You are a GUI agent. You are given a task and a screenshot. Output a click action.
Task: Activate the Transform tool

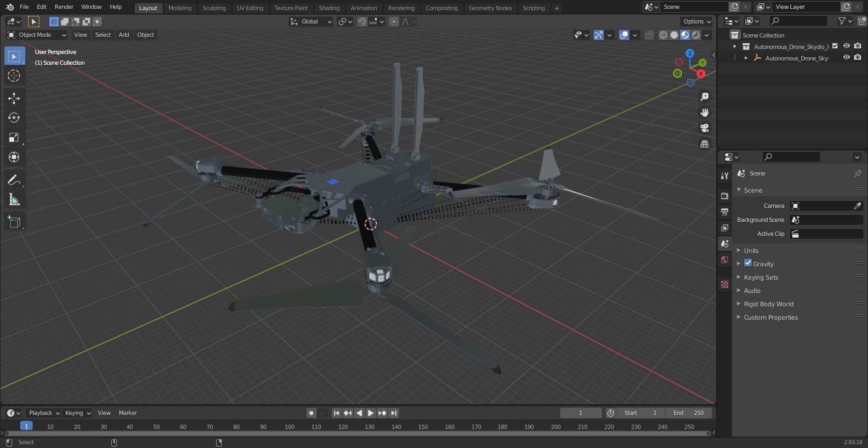click(x=14, y=157)
